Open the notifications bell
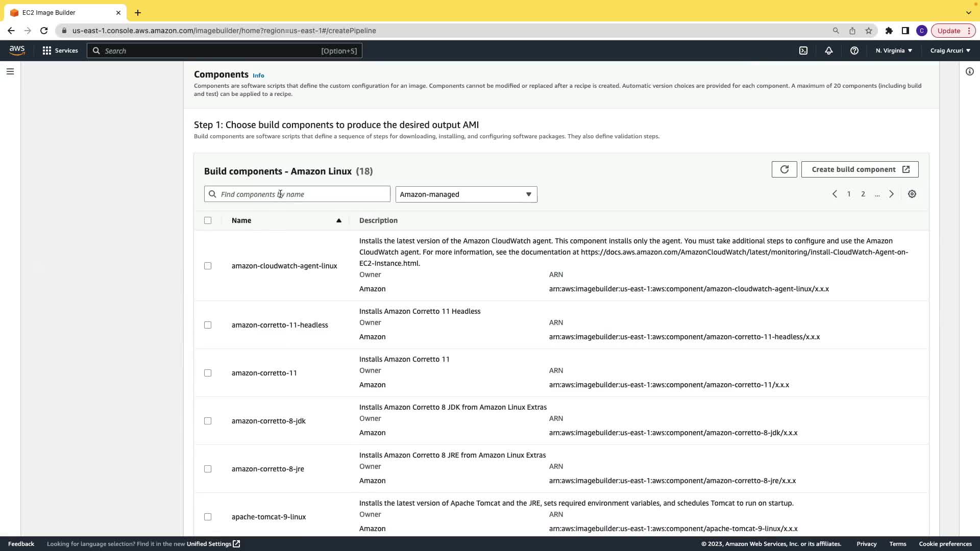This screenshot has height=551, width=980. coord(829,51)
